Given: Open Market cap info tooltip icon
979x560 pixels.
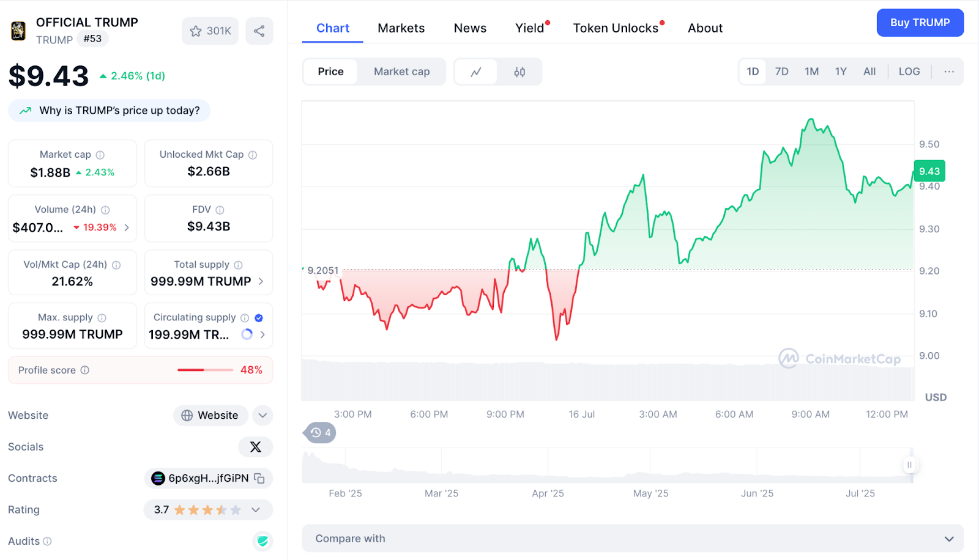Looking at the screenshot, I should (100, 155).
